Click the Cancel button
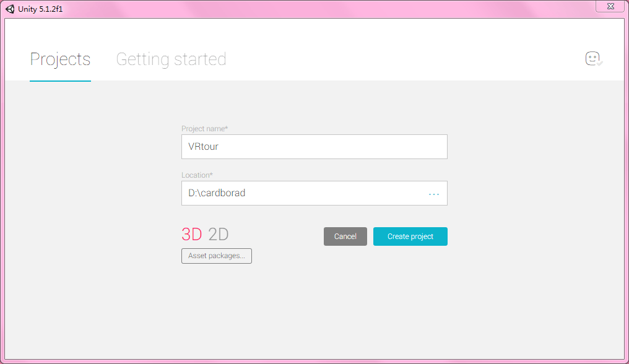Viewport: 629px width, 364px height. tap(345, 236)
